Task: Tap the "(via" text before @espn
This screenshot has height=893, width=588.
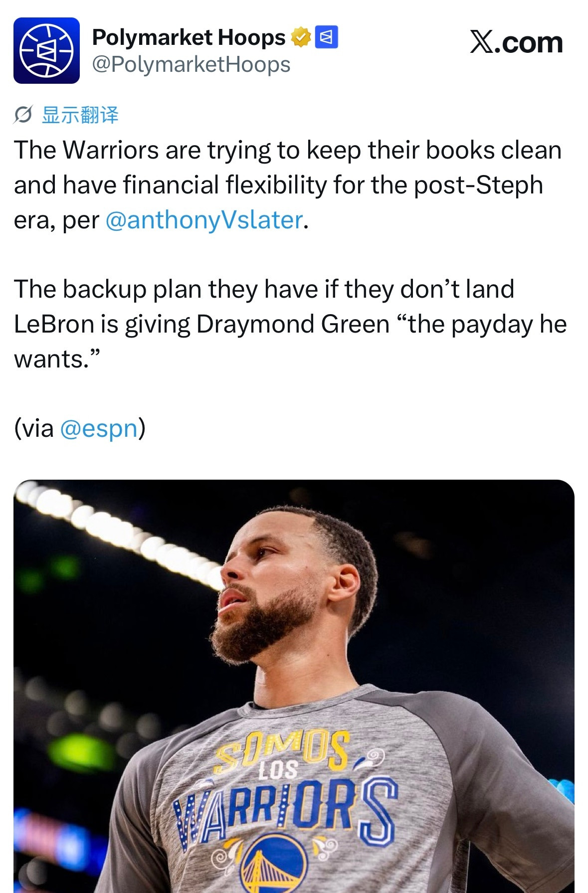Action: point(34,428)
